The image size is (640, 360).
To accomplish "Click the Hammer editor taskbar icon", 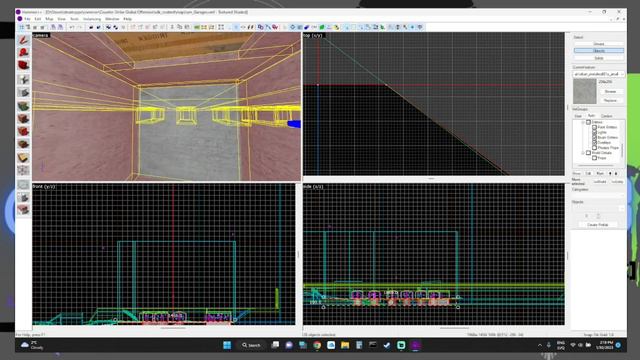I will tap(416, 345).
